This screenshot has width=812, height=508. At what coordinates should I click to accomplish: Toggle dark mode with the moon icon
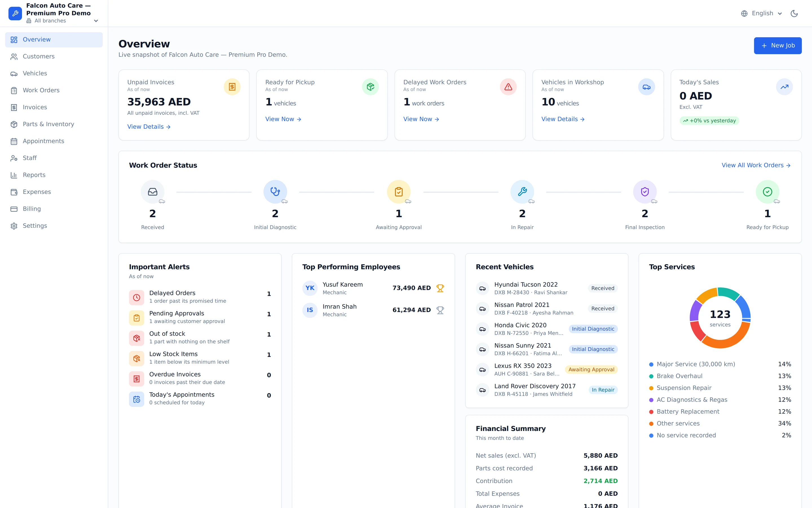click(x=794, y=14)
